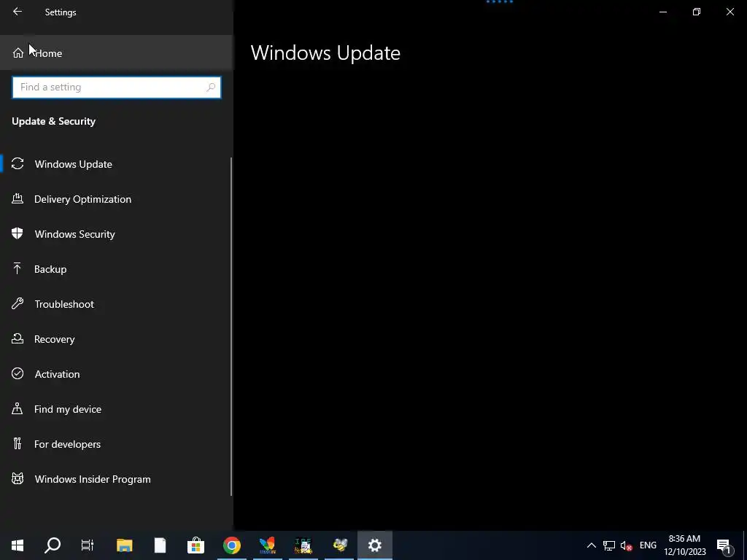The height and width of the screenshot is (560, 747).
Task: Open the bee icon taskbar app
Action: point(339,545)
